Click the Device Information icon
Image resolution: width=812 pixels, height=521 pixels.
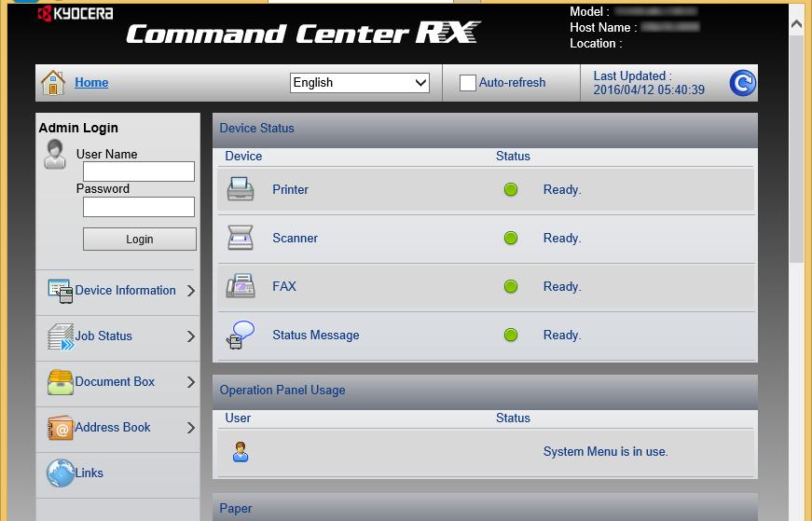(60, 291)
